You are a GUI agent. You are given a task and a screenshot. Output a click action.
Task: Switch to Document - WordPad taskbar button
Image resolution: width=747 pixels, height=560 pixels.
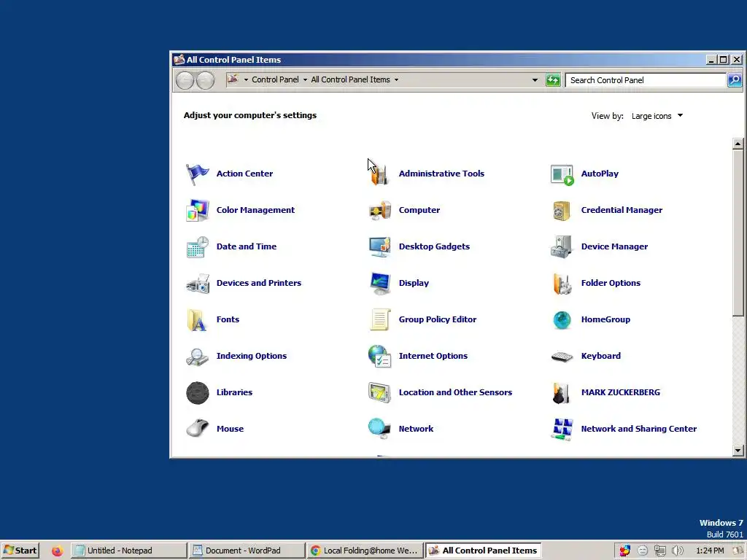coord(247,551)
